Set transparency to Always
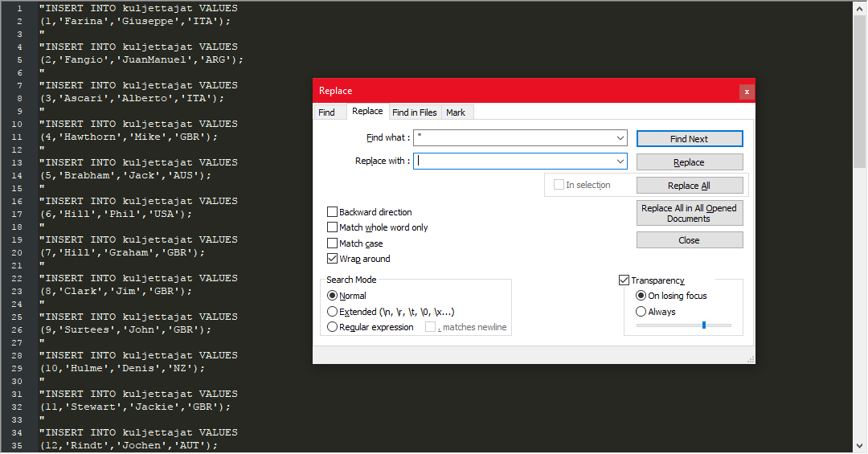 pos(641,312)
